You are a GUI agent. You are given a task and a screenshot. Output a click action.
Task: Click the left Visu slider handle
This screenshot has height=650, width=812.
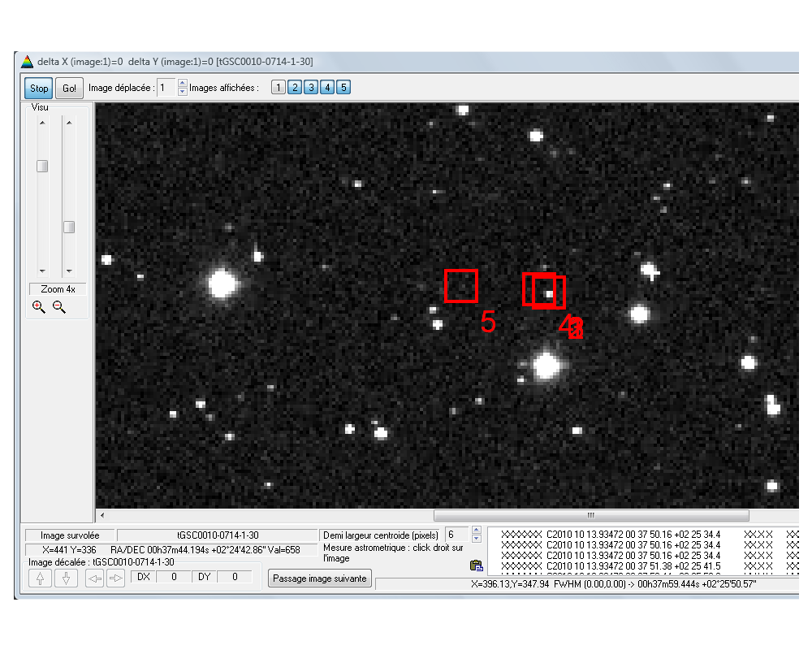tap(42, 166)
